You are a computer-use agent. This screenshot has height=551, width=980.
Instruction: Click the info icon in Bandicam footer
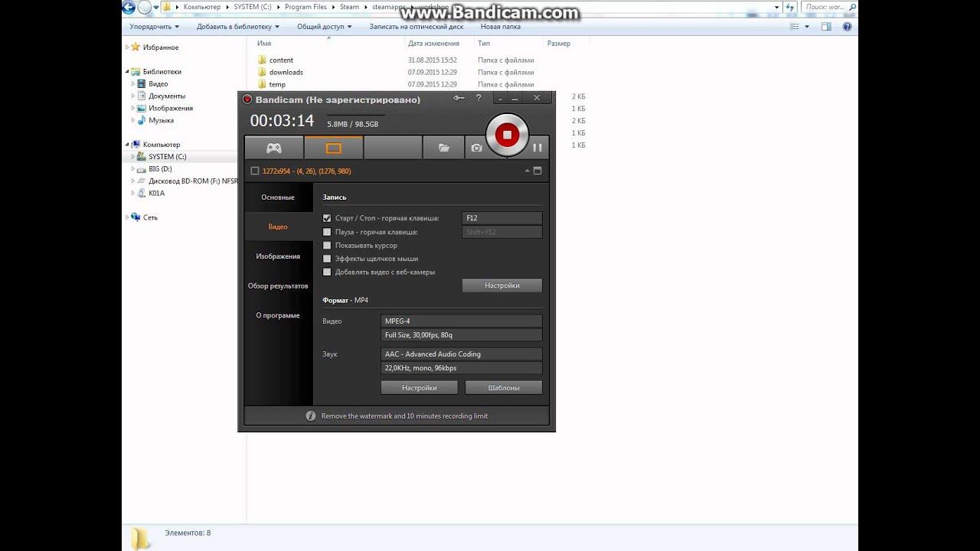(311, 416)
